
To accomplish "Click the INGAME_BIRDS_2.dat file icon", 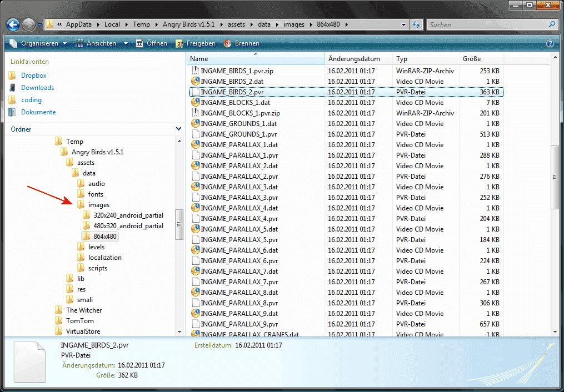I will (x=195, y=81).
